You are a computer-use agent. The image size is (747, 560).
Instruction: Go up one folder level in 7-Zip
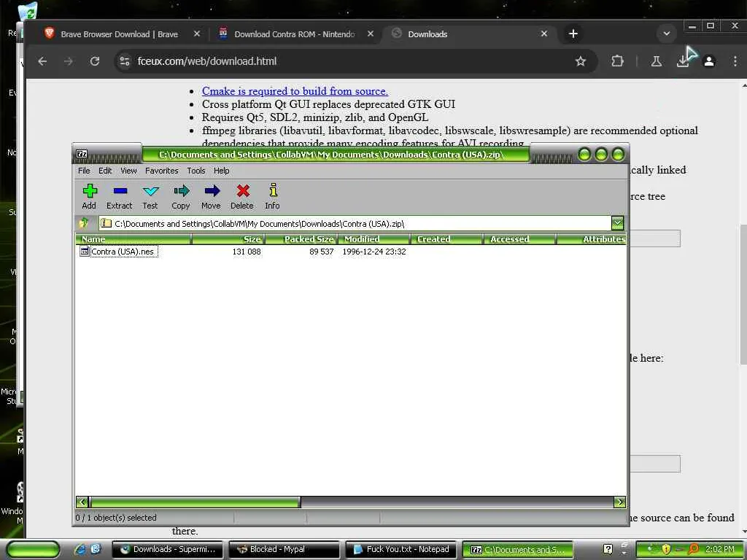(x=85, y=223)
